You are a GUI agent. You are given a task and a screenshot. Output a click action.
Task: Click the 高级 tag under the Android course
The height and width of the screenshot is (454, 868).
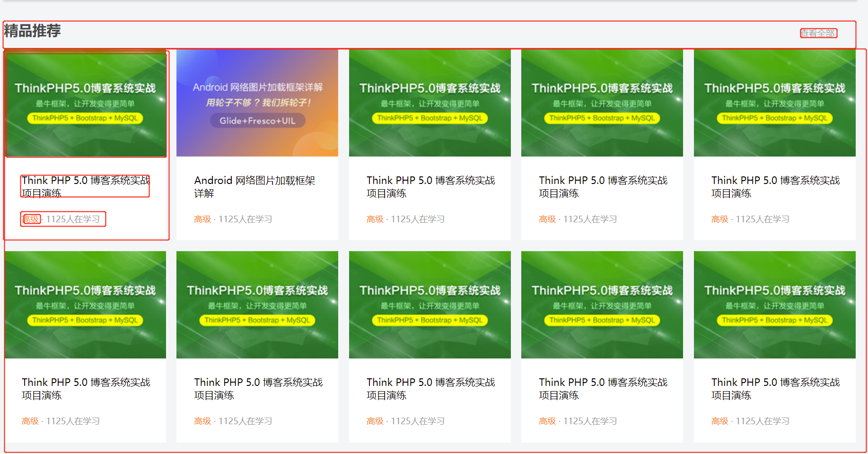[x=202, y=219]
